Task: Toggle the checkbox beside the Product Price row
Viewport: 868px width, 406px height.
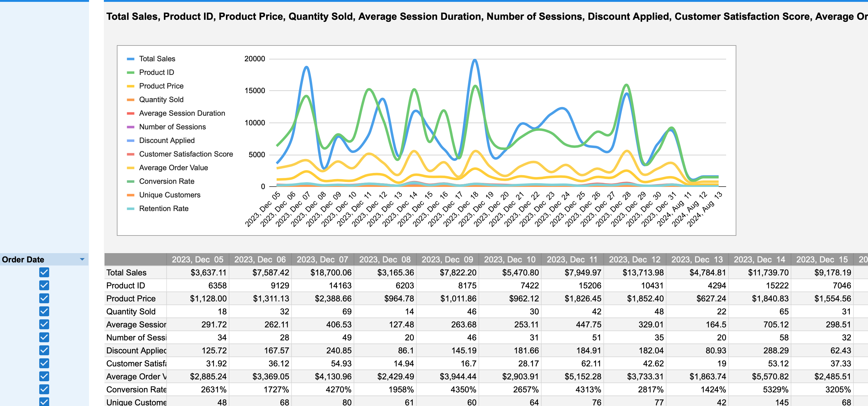Action: point(44,298)
